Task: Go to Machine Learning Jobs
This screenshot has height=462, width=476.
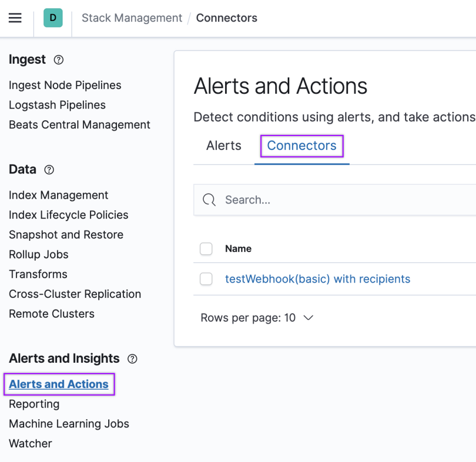Action: pos(69,424)
